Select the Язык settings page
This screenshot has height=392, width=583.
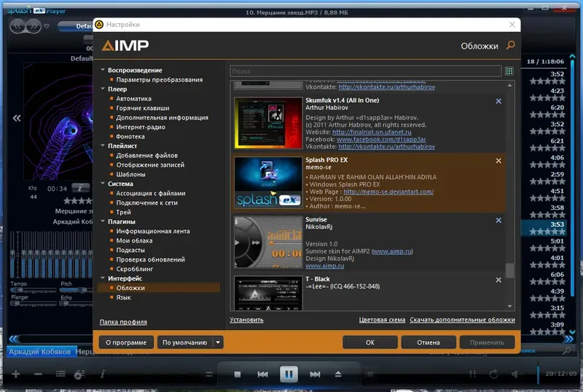click(x=123, y=297)
